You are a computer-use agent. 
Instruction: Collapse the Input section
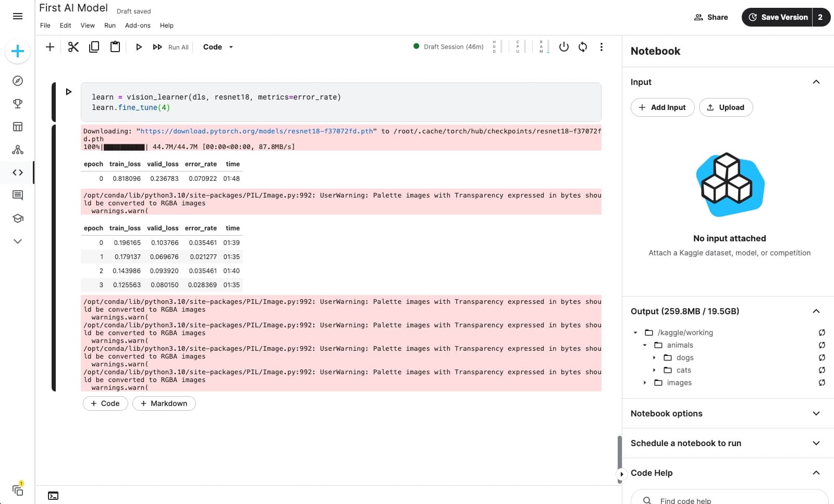click(x=816, y=82)
